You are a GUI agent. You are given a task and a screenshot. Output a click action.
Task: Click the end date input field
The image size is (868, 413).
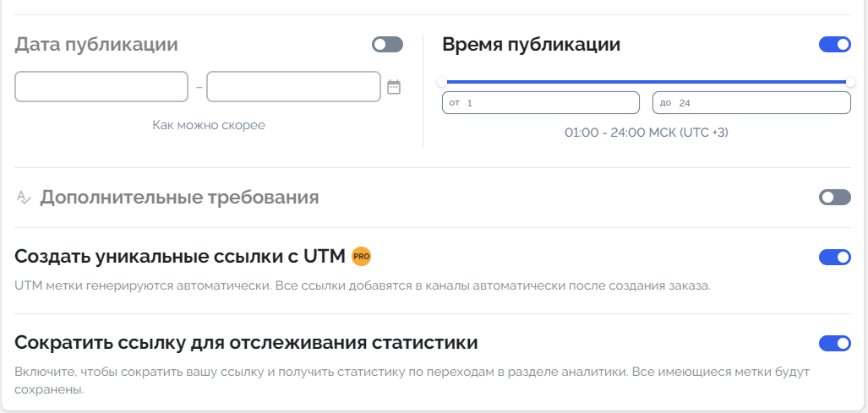coord(293,86)
